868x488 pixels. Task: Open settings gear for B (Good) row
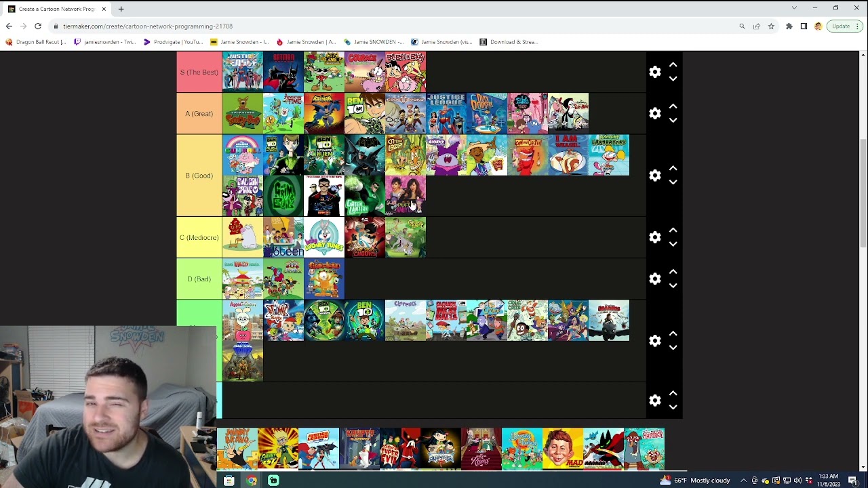point(655,176)
